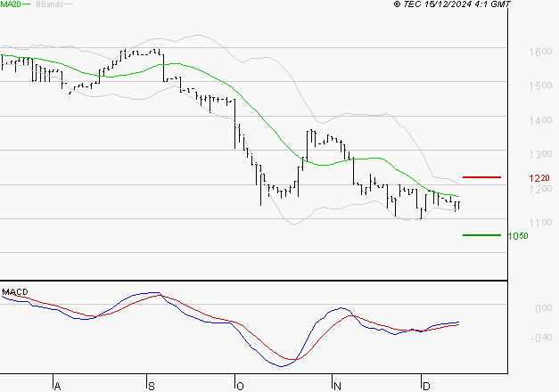This screenshot has height=392, width=559.
Task: Click the N month marker on time axis
Action: pyautogui.click(x=337, y=386)
